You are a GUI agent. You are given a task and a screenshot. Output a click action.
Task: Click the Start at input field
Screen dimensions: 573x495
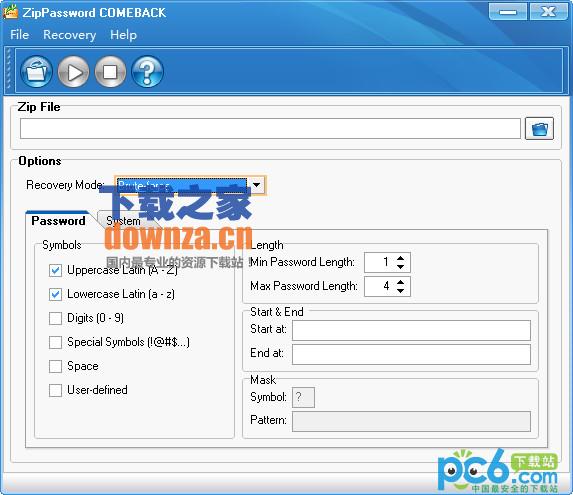411,330
